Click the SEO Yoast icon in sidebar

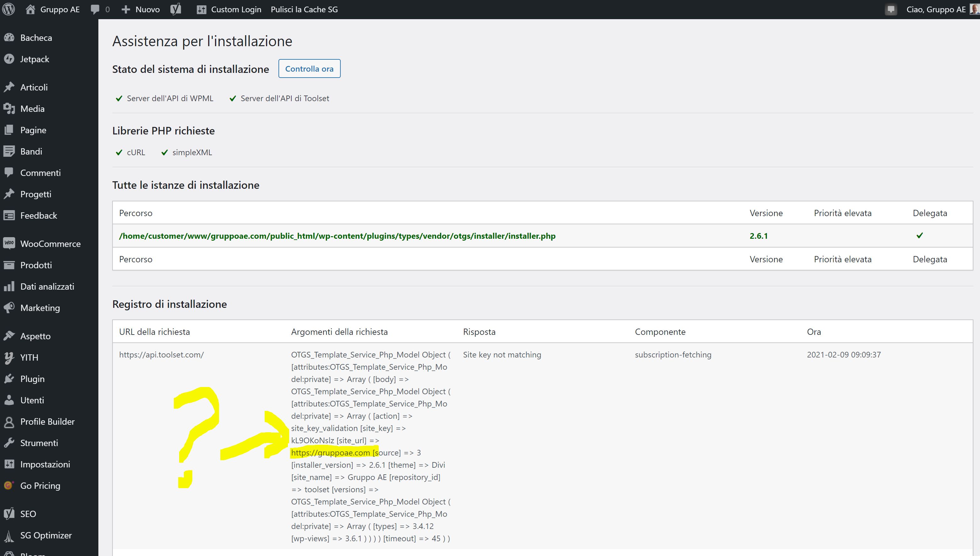(9, 514)
